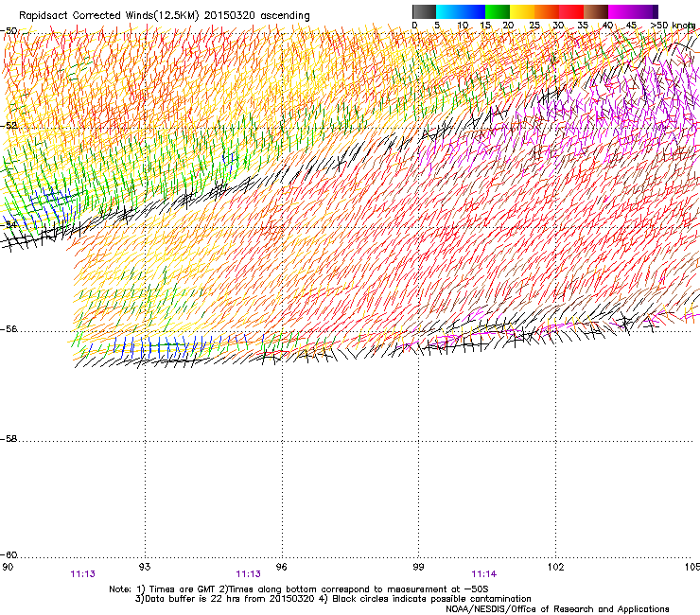Click the '96' longitude axis label
This screenshot has height=615, width=700.
coord(281,567)
